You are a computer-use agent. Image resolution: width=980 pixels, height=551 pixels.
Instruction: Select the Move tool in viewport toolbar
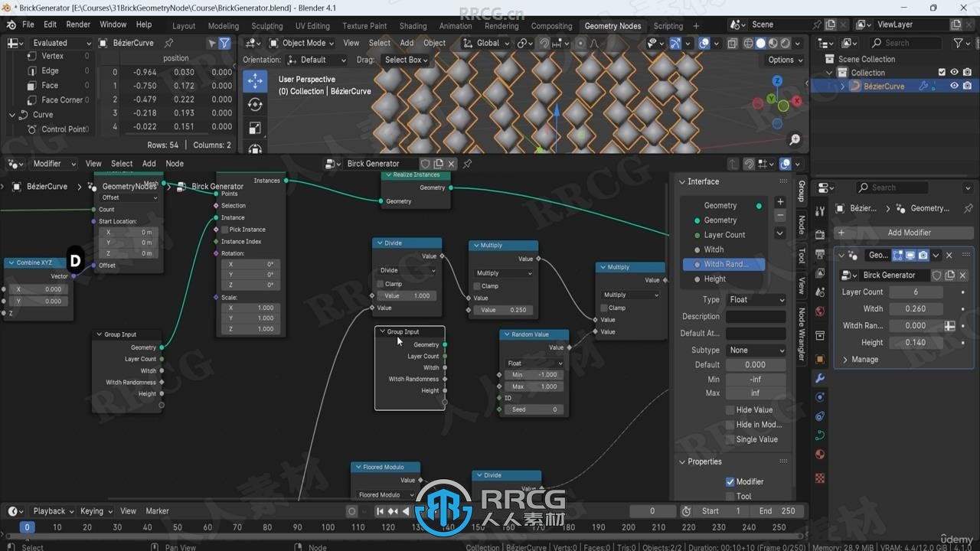[x=255, y=80]
